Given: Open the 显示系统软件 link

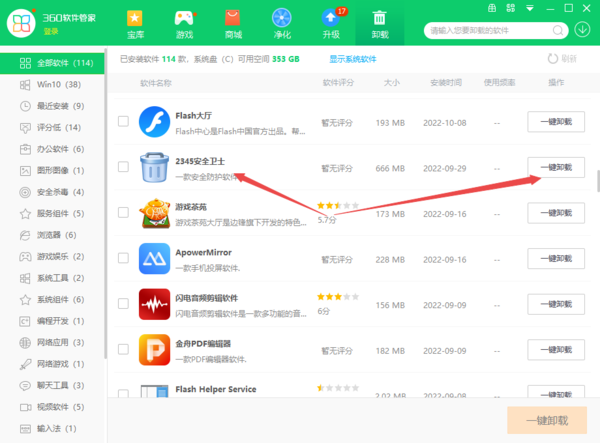Looking at the screenshot, I should pyautogui.click(x=353, y=59).
